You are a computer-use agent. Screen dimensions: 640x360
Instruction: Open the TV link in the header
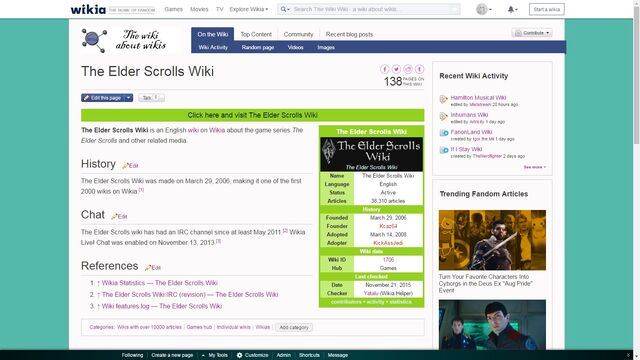click(220, 9)
